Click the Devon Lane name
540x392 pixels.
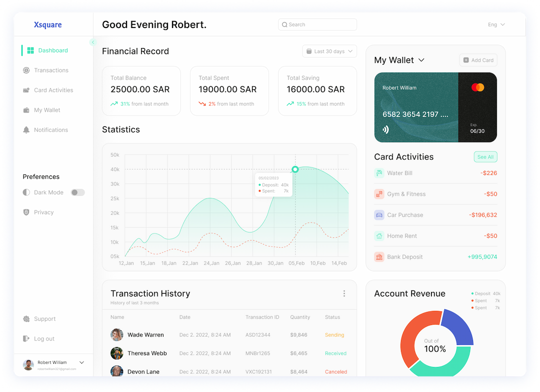point(143,371)
